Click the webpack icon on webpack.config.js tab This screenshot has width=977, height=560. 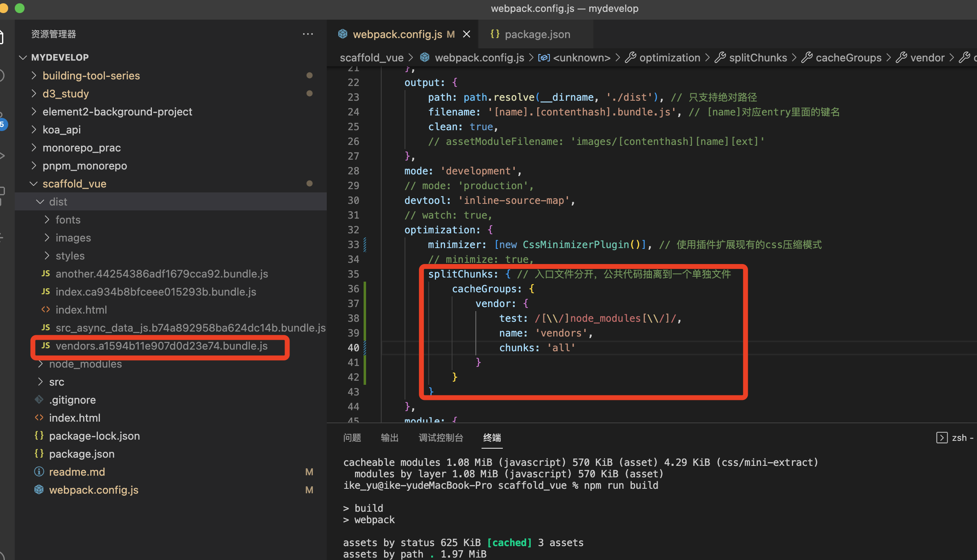[x=343, y=34]
